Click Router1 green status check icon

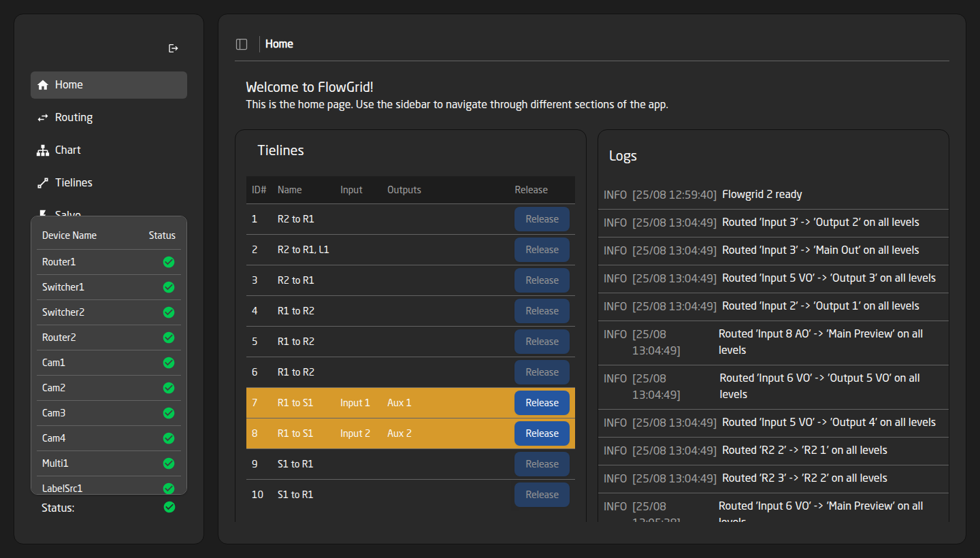tap(169, 262)
